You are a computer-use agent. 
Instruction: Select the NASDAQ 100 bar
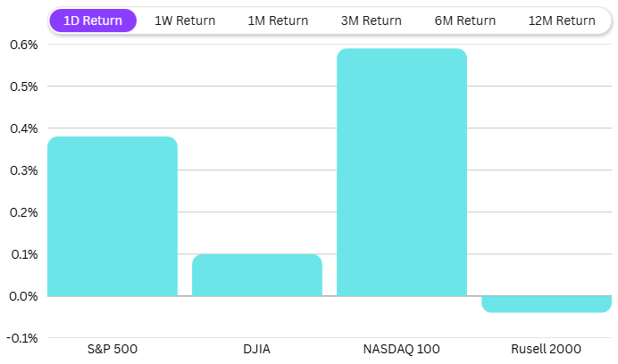(x=402, y=172)
